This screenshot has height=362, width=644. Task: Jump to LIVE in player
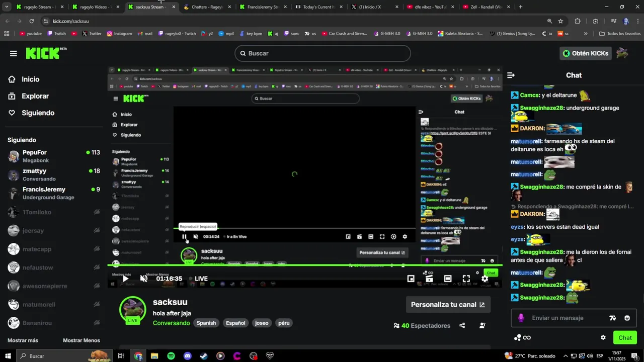199,279
